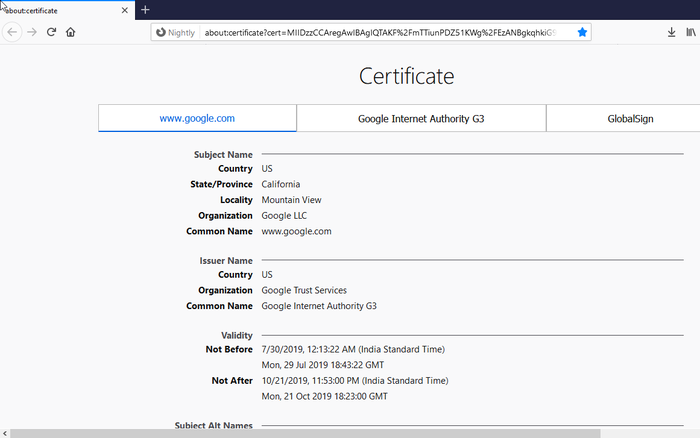
Task: Click the blue bookmark star
Action: (582, 32)
